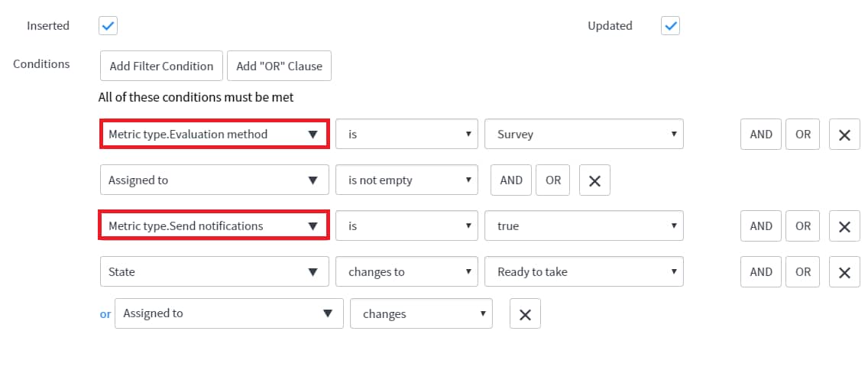
Task: Open the Metric type.Send notifications field selector
Action: pos(215,226)
